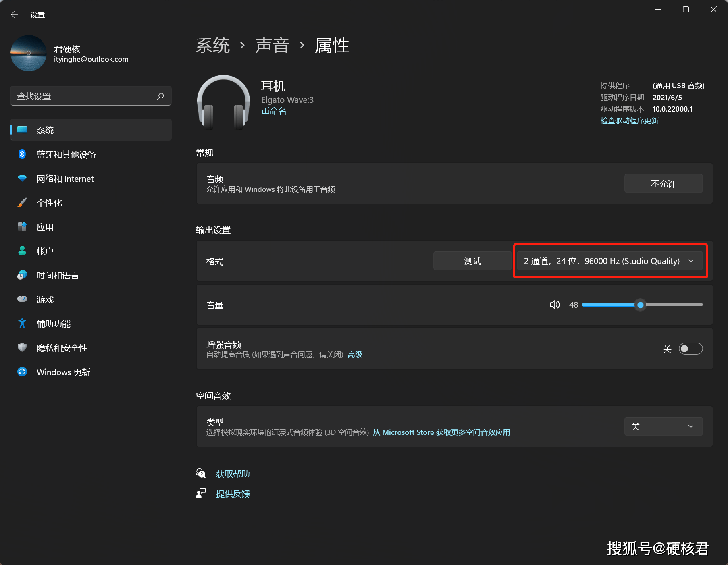728x565 pixels.
Task: Click the search magnifier icon
Action: [160, 96]
